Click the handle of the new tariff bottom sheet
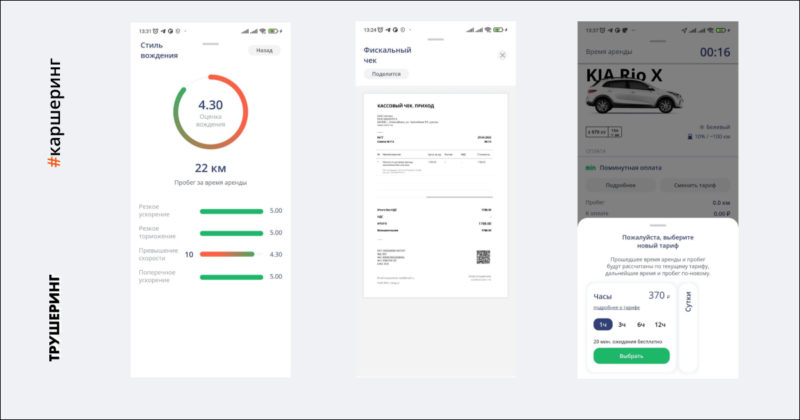The image size is (800, 420). tap(658, 225)
